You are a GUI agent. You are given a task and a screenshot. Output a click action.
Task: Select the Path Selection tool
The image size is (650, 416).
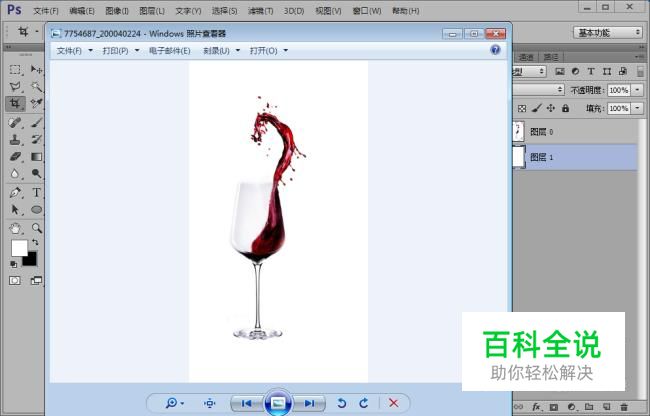click(x=15, y=210)
